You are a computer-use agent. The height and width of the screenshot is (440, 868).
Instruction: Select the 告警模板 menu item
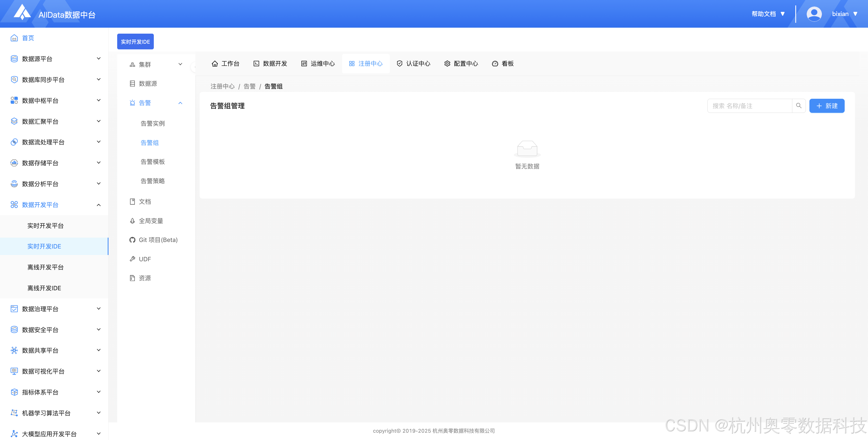(153, 162)
